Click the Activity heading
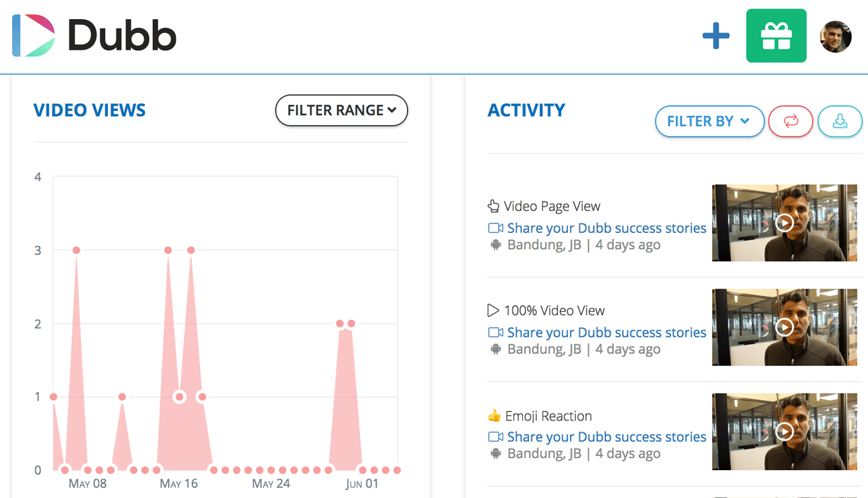This screenshot has height=498, width=868. pos(526,110)
